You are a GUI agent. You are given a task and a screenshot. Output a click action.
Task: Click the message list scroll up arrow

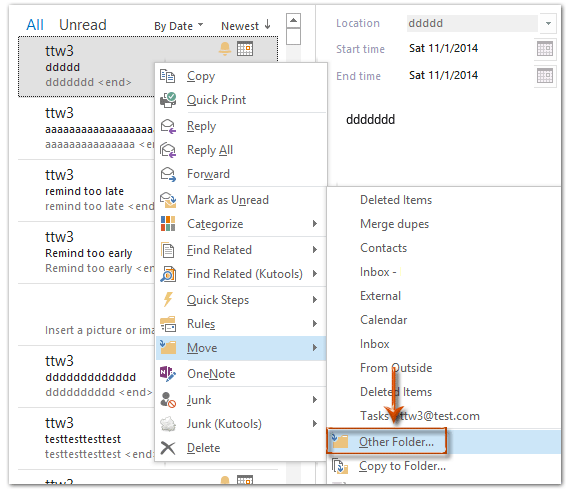point(293,20)
